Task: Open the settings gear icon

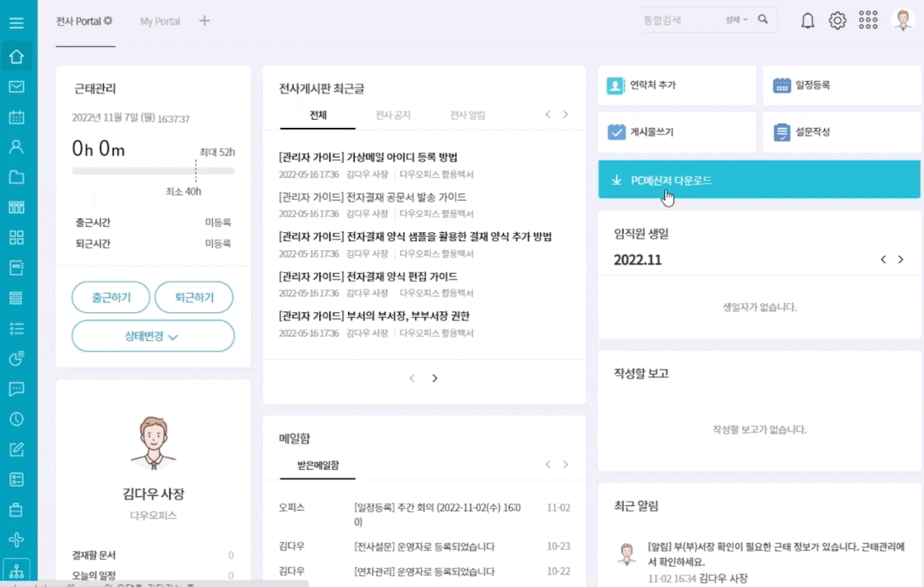Action: click(837, 20)
